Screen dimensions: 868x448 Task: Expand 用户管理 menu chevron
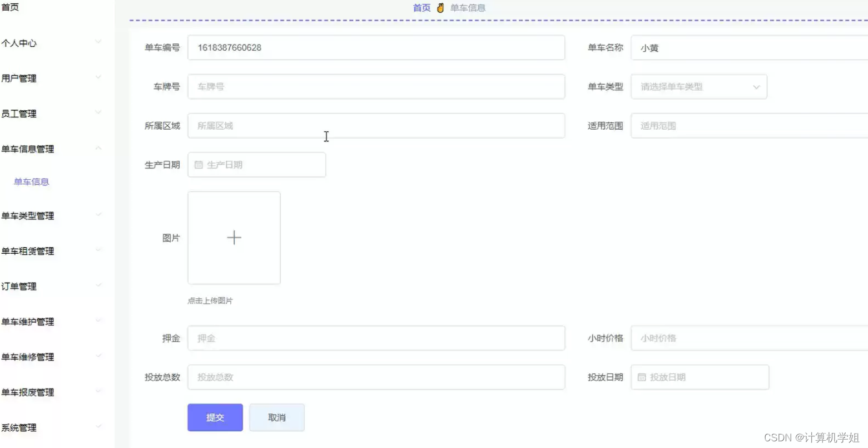click(x=98, y=77)
